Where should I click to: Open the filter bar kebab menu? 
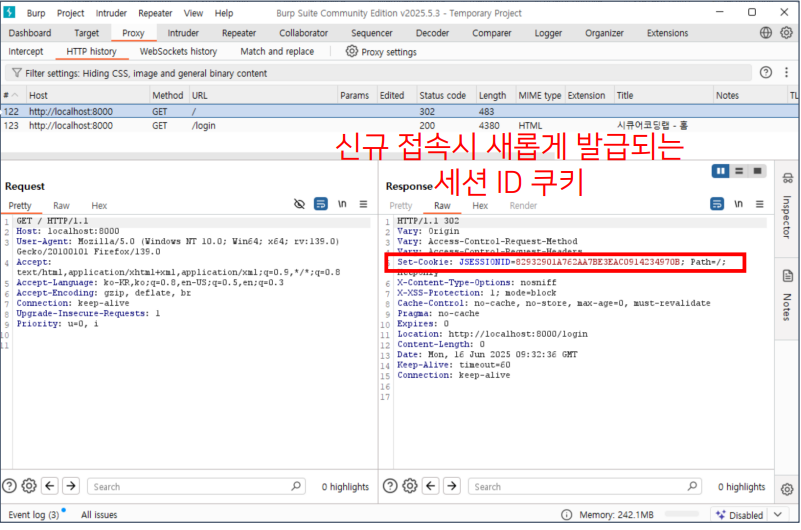pos(787,73)
